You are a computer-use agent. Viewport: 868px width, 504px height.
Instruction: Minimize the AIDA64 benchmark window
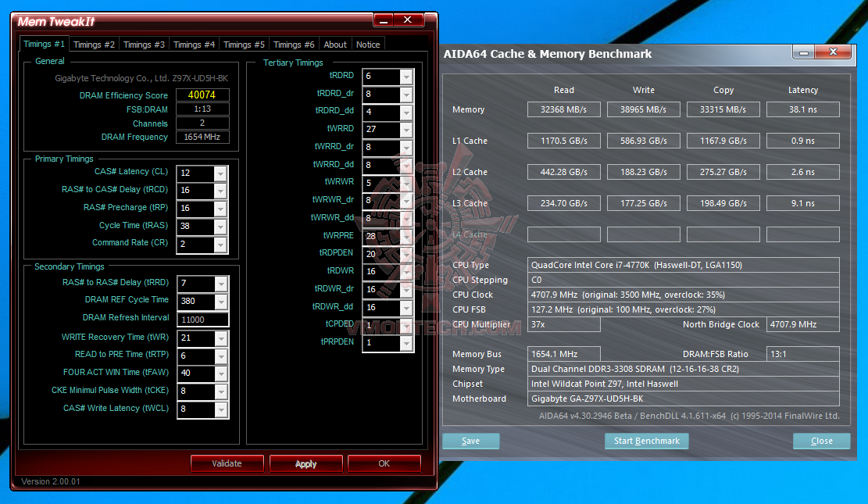(803, 52)
